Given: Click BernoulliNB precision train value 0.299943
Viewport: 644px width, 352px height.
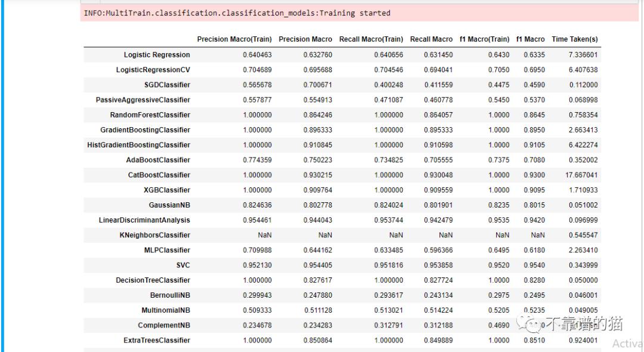Looking at the screenshot, I should tap(257, 295).
